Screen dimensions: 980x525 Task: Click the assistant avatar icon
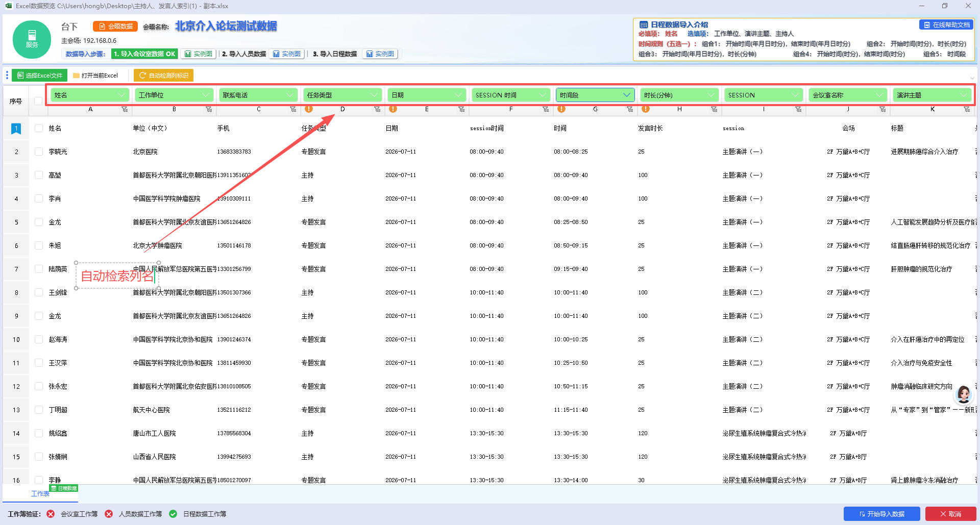tap(964, 394)
